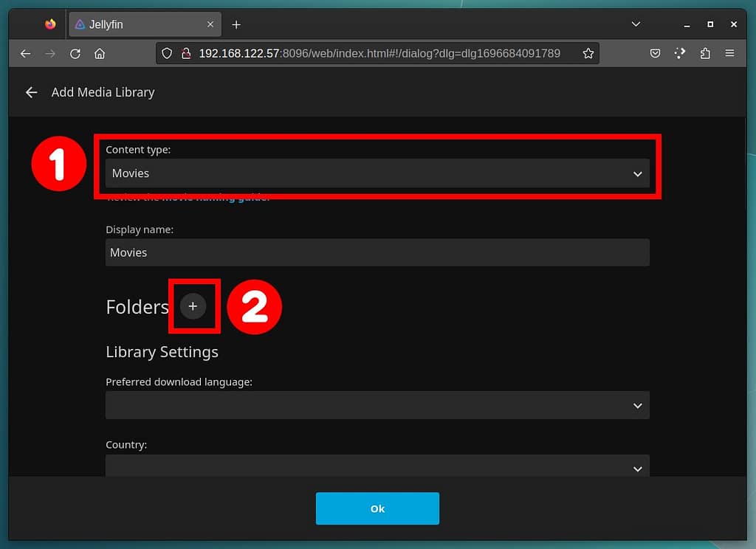The image size is (756, 549).
Task: Click into the Display name text field
Action: (377, 252)
